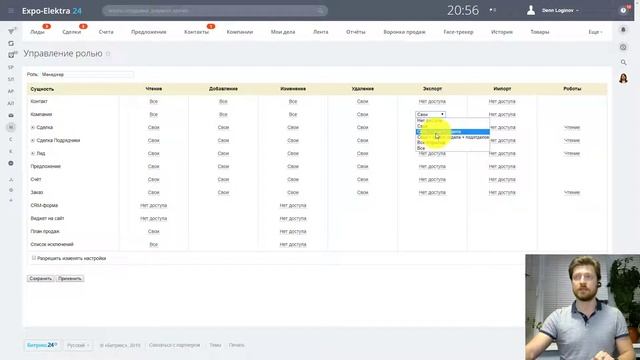Click the Expo-Elektra 24 portal title
Screen dimensions: 640x360
coord(51,11)
